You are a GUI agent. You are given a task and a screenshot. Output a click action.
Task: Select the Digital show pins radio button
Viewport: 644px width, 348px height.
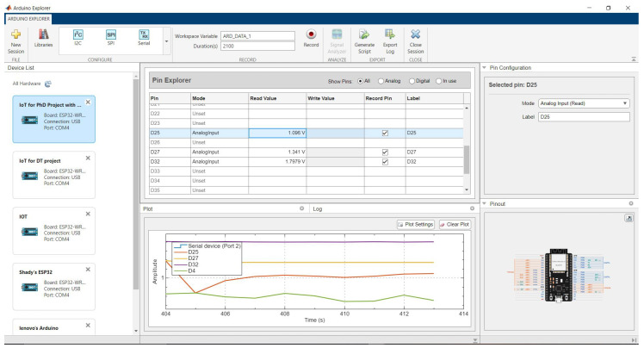click(x=412, y=81)
